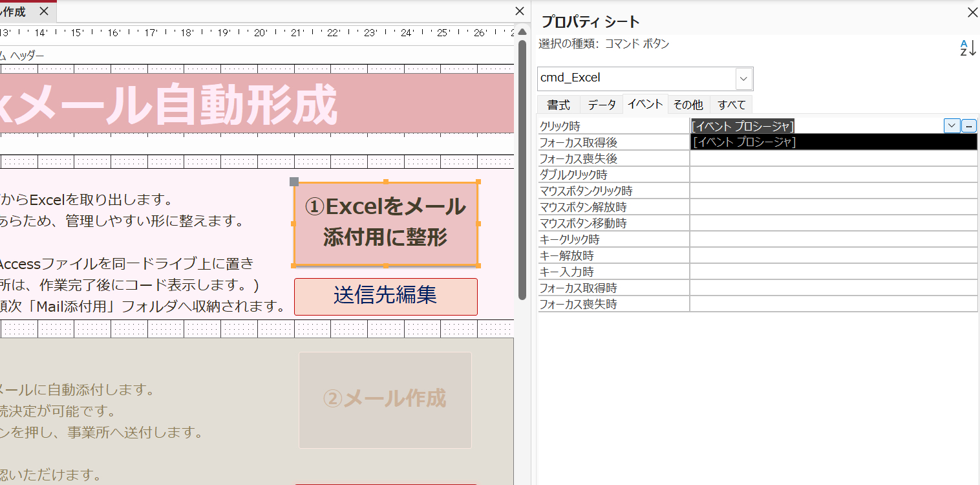
Task: Click the move handle of the selected Excel button
Action: point(294,182)
